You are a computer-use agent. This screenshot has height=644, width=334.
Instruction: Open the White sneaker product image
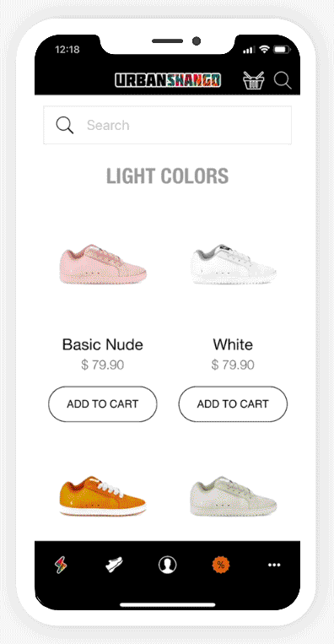point(233,264)
